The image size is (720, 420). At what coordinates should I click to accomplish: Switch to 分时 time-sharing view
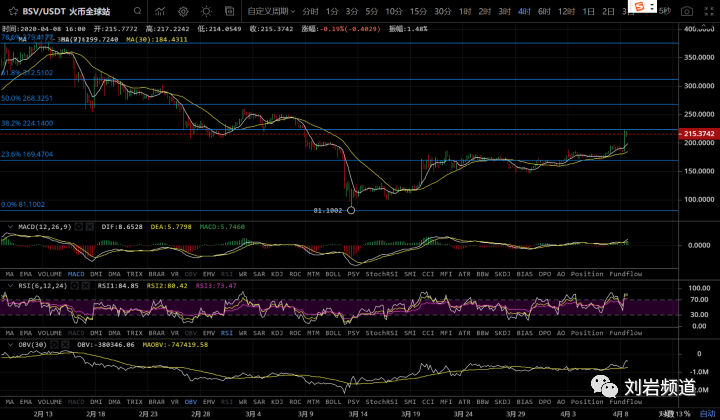(310, 11)
